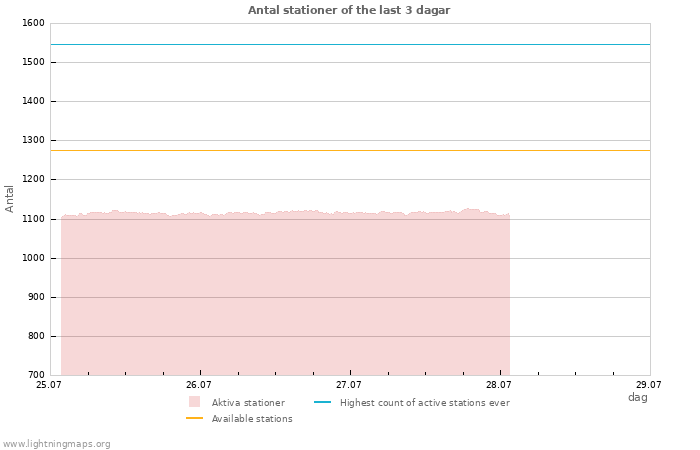Open the www.lightningmaps.org watermark link

[56, 444]
